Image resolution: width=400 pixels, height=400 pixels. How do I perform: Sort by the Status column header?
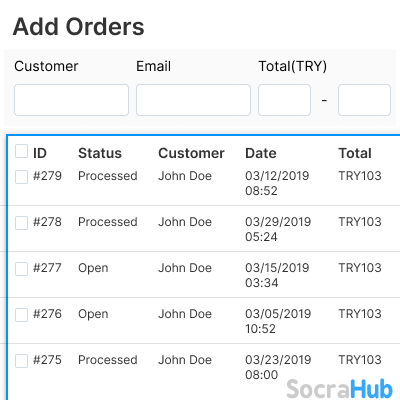(100, 153)
